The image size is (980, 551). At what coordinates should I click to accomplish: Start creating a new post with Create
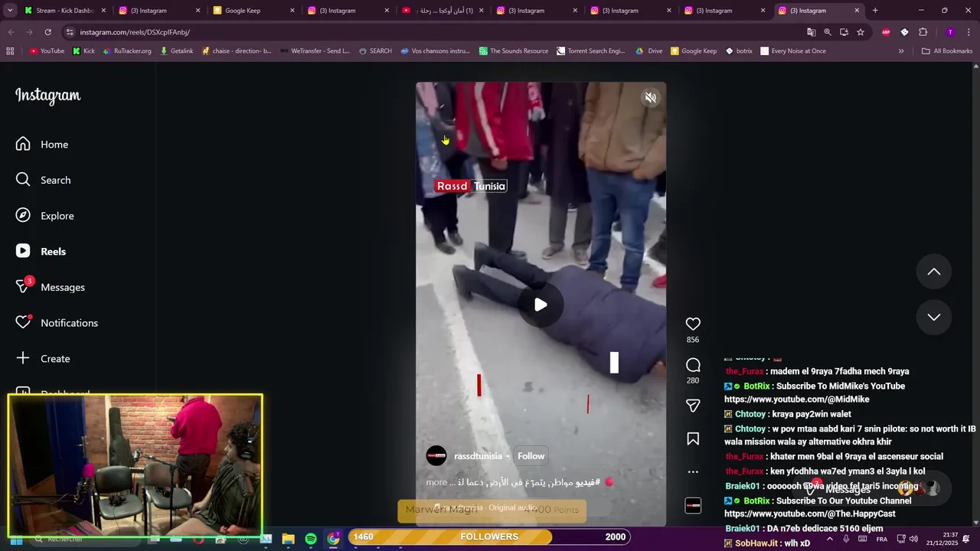pyautogui.click(x=44, y=358)
